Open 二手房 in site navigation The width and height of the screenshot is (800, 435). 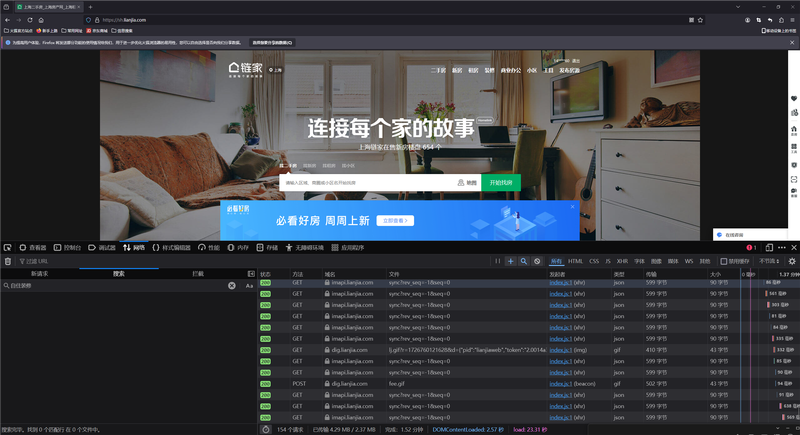438,70
